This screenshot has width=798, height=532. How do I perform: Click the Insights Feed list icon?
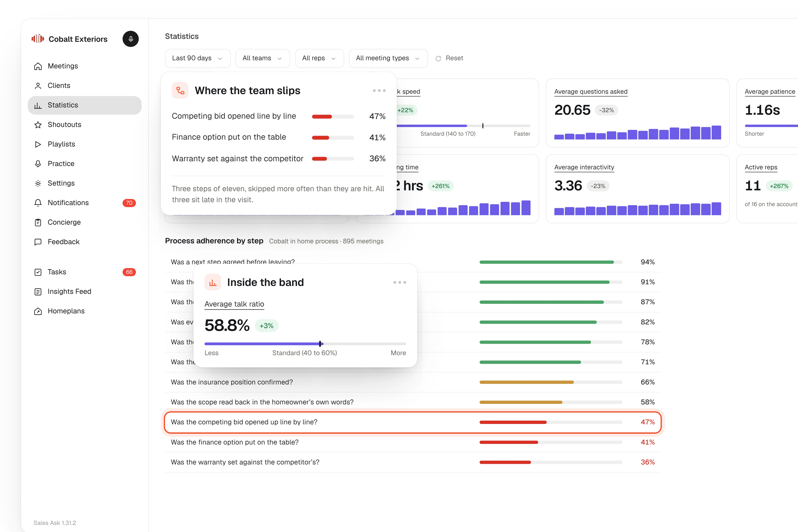tap(38, 291)
